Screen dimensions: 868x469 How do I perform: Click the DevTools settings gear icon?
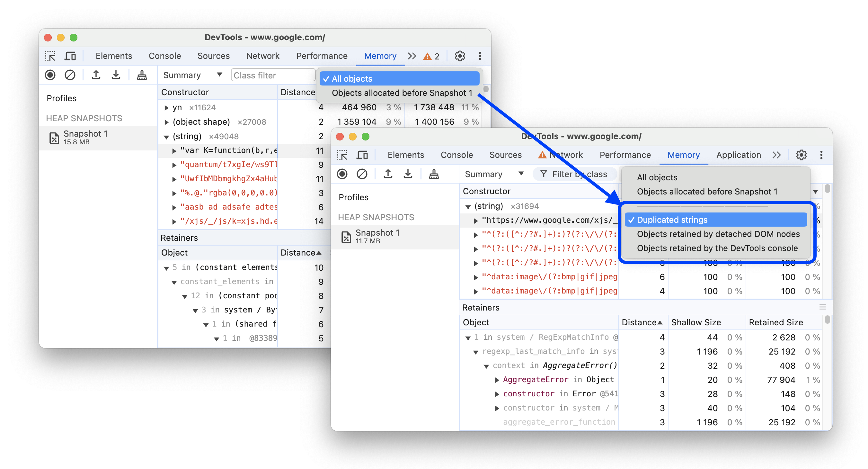click(x=802, y=155)
